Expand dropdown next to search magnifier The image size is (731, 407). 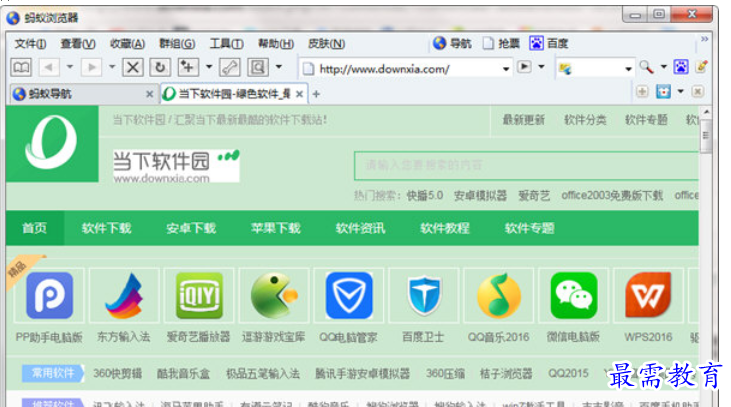coord(663,67)
